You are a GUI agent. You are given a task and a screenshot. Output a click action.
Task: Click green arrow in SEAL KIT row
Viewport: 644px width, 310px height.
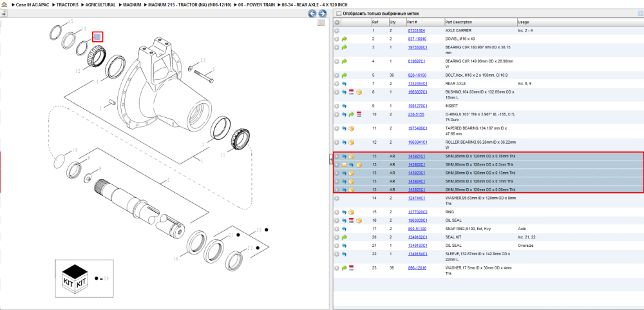coord(345,237)
